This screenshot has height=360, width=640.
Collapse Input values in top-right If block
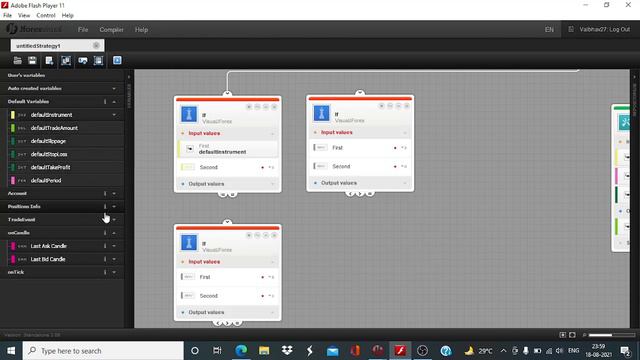[405, 133]
